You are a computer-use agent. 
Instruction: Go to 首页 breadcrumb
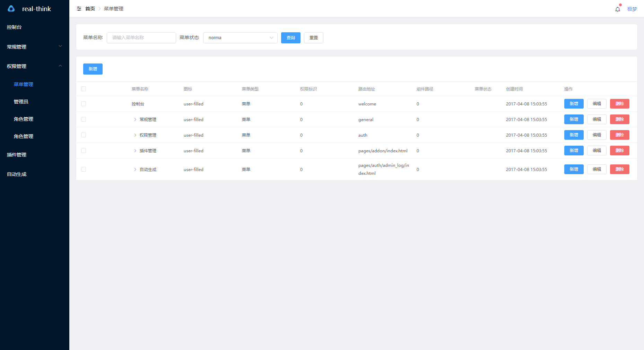[x=90, y=9]
